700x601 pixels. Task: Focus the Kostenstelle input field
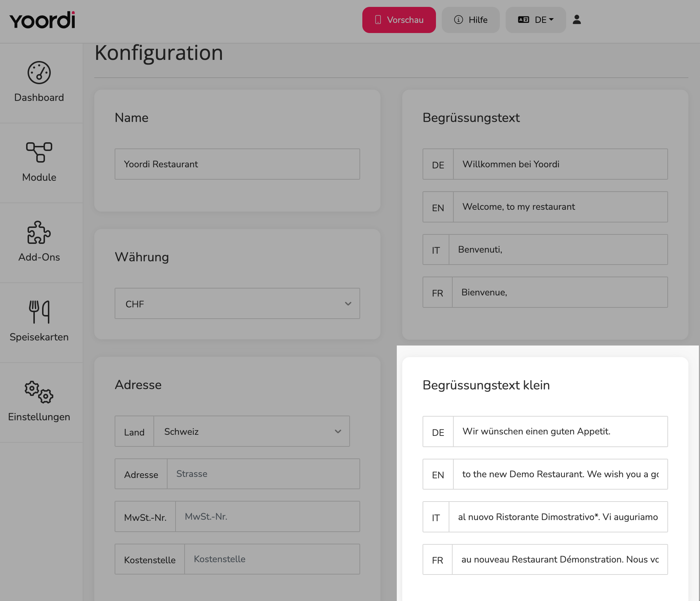coord(272,559)
